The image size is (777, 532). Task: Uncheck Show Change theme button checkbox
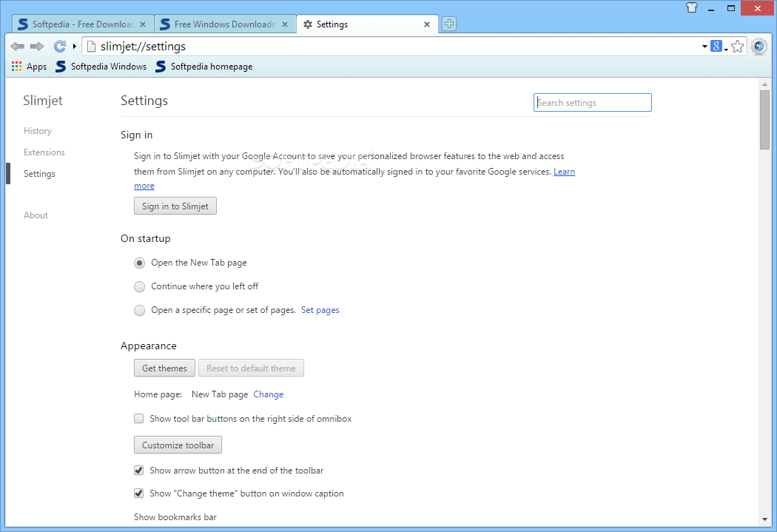pos(139,494)
